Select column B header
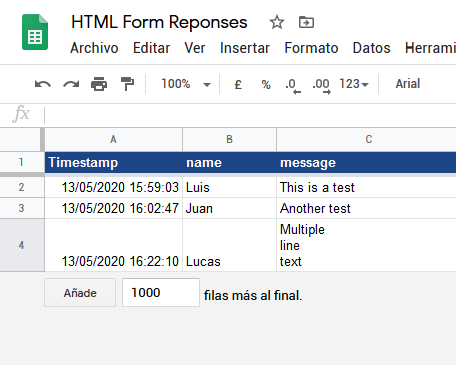This screenshot has height=365, width=456. pyautogui.click(x=229, y=139)
